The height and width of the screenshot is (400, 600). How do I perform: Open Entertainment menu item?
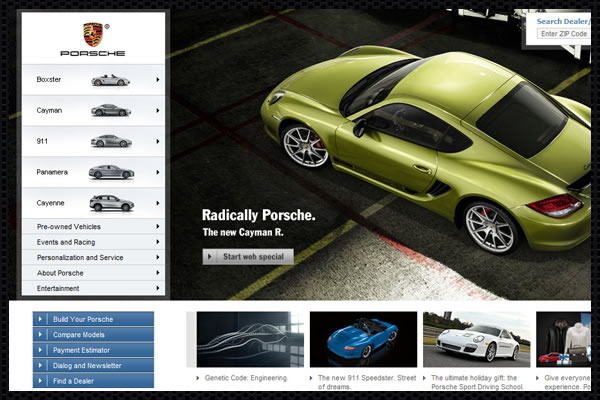tap(93, 288)
